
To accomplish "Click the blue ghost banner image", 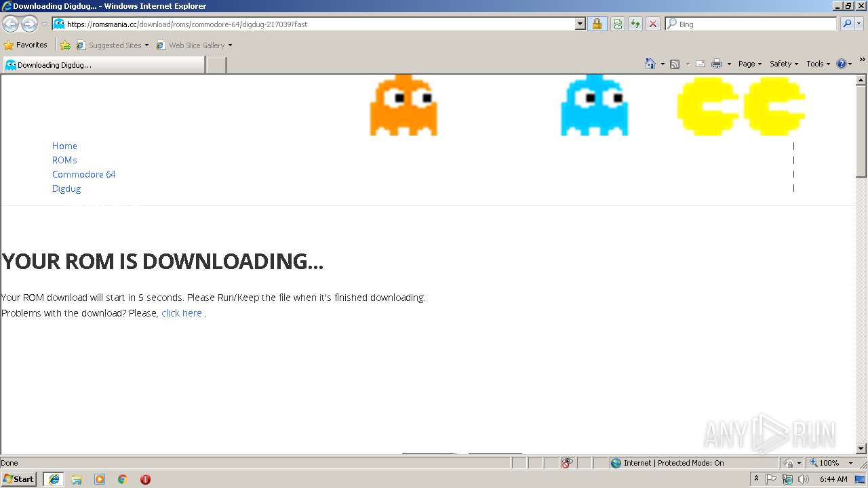I will [594, 105].
